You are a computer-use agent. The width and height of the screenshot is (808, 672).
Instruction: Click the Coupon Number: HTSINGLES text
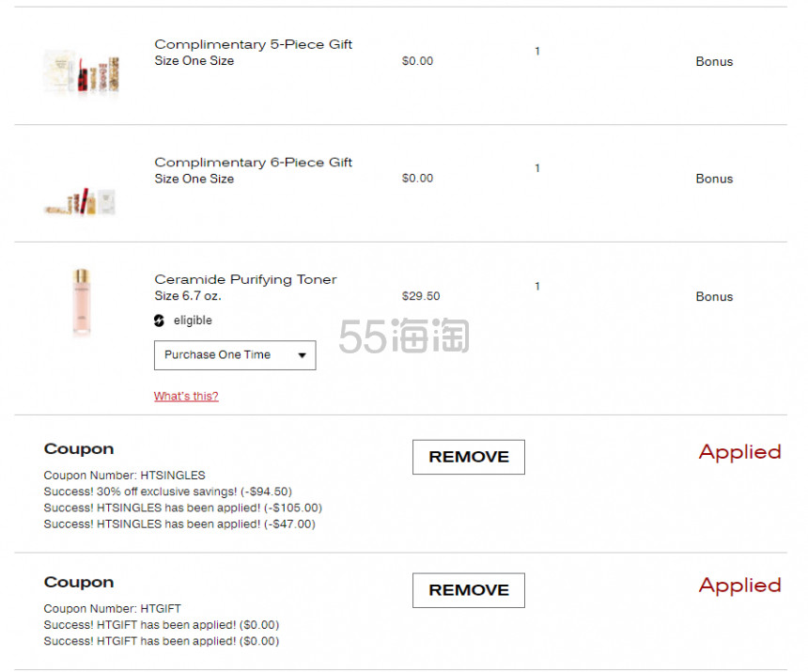[x=124, y=476]
